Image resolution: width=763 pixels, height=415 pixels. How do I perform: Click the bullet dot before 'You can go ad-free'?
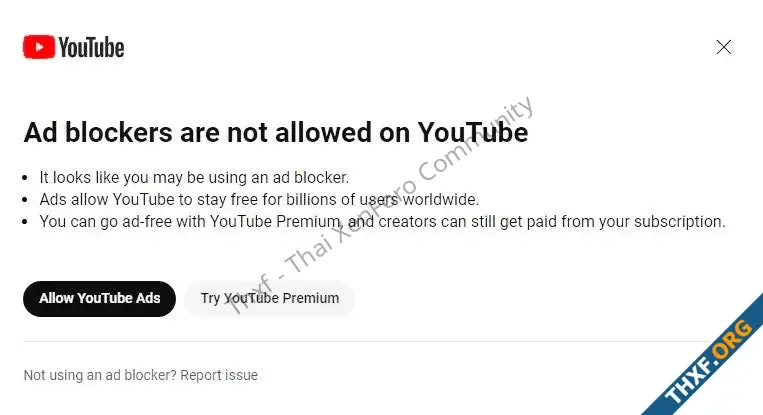click(x=25, y=222)
